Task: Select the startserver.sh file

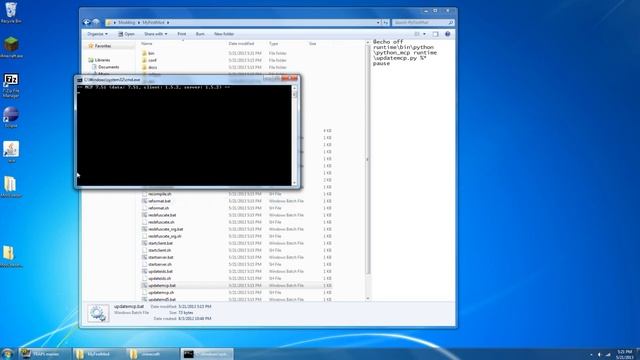Action: 160,264
